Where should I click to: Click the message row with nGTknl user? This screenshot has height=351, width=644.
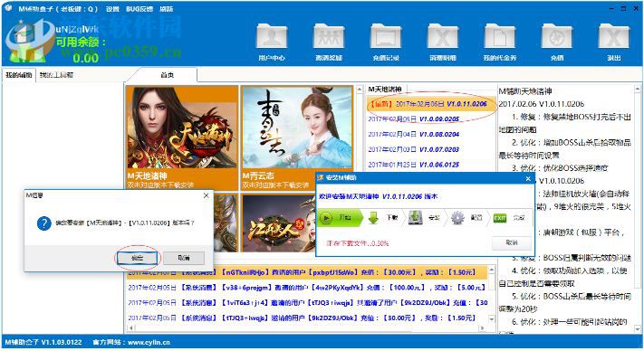(307, 272)
